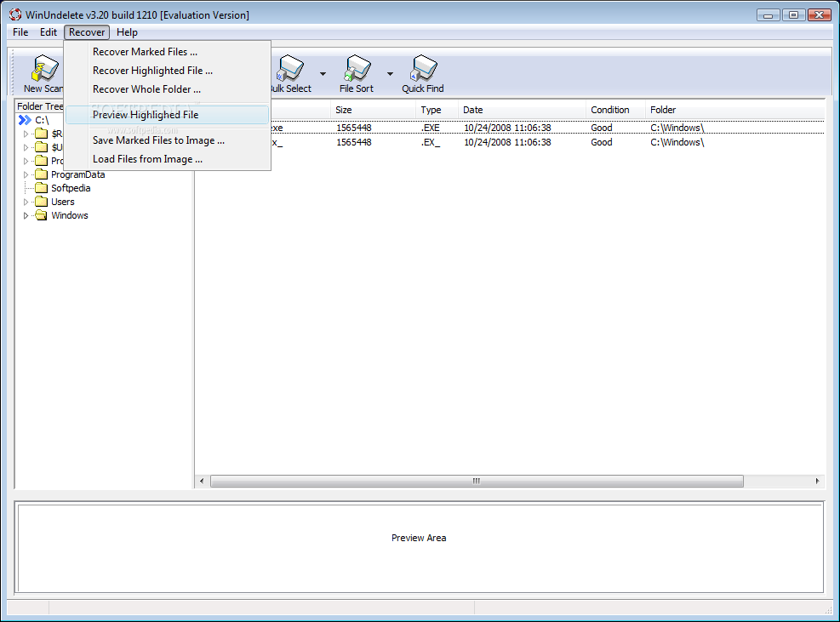Choose Load Files from Image
The width and height of the screenshot is (840, 622).
point(167,159)
